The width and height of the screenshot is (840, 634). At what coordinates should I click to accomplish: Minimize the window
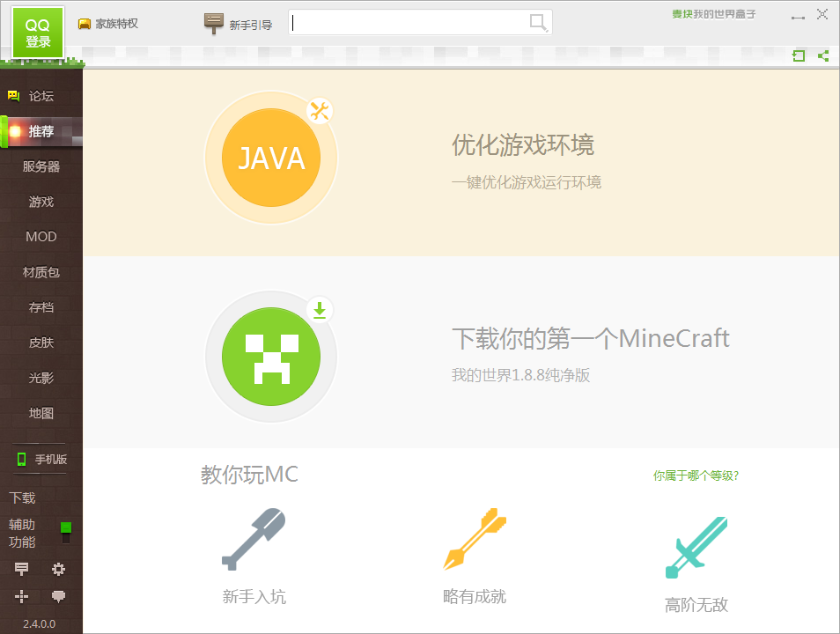pyautogui.click(x=798, y=18)
